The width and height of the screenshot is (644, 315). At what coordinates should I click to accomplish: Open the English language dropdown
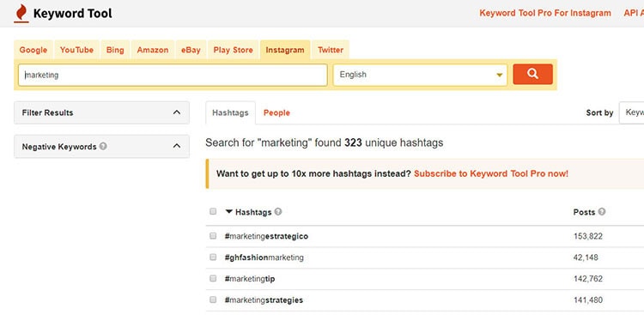point(420,75)
